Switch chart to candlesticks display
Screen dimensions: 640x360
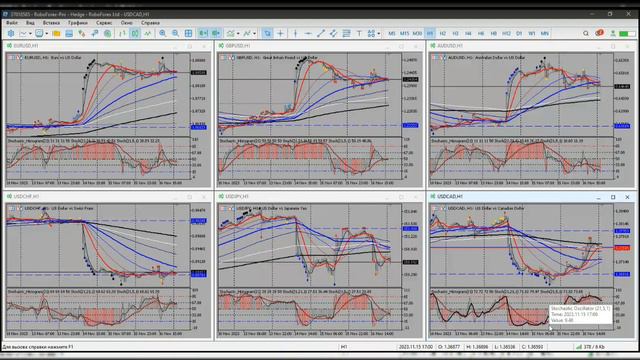[x=135, y=33]
